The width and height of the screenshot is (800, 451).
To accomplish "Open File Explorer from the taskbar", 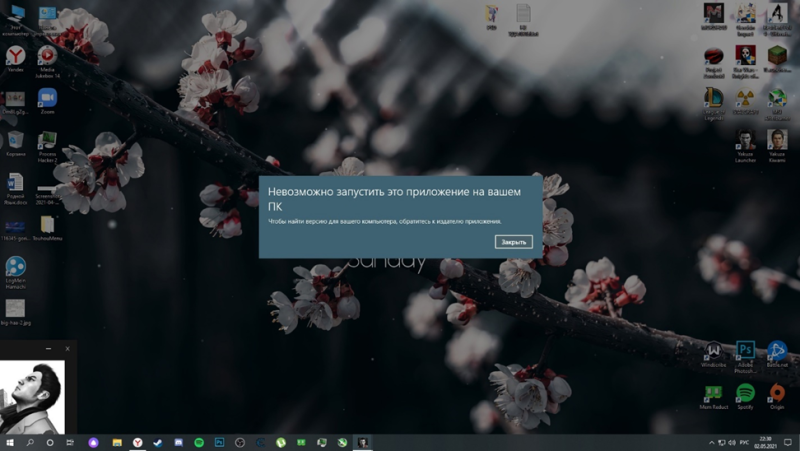I will point(117,442).
